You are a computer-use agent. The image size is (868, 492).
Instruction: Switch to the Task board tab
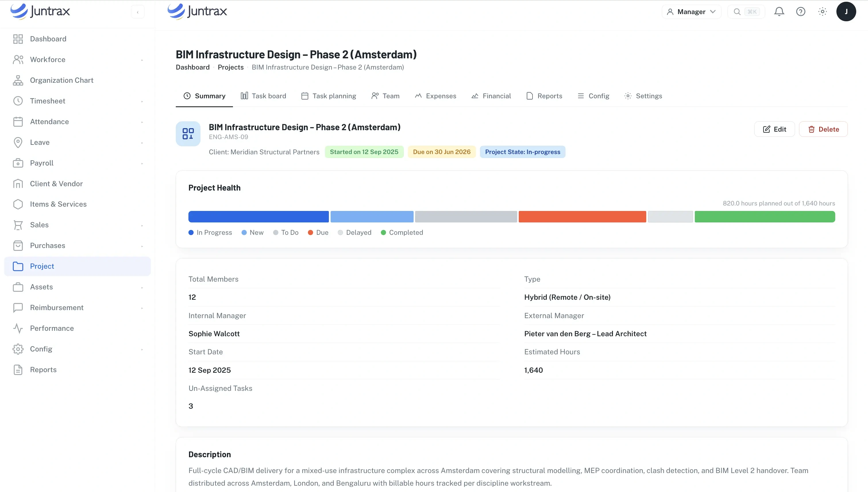click(263, 96)
